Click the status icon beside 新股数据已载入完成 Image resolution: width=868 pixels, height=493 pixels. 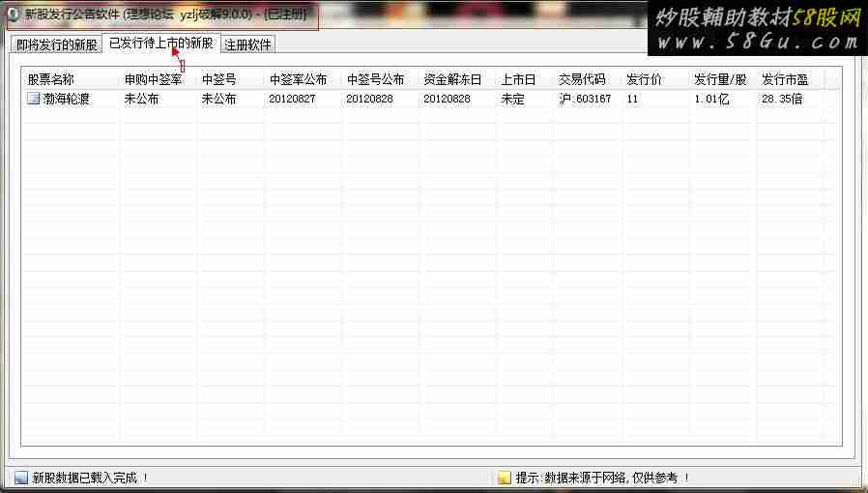[x=21, y=478]
